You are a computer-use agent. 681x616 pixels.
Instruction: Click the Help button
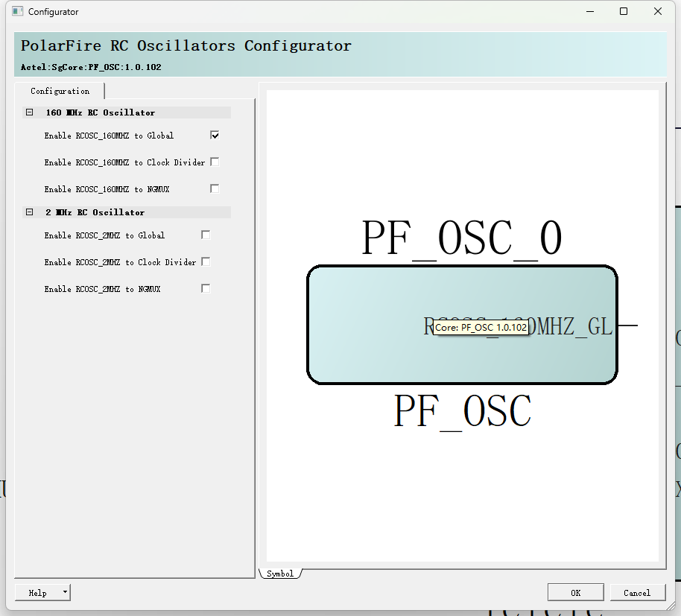38,593
